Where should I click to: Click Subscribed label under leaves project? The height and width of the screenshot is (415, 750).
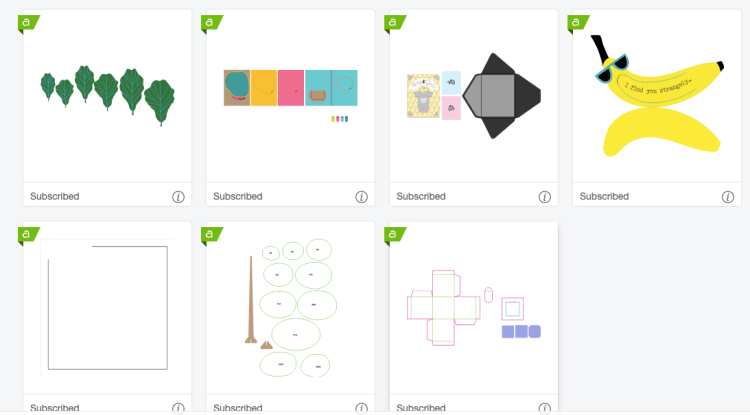pyautogui.click(x=55, y=197)
